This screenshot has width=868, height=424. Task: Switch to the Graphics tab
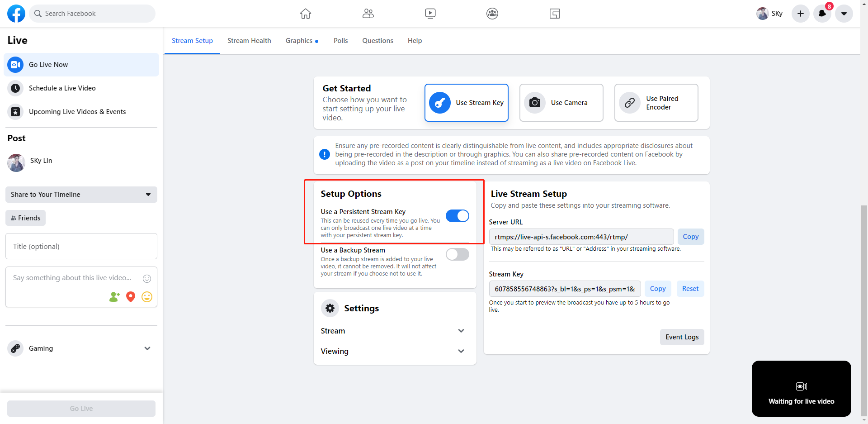(x=302, y=41)
